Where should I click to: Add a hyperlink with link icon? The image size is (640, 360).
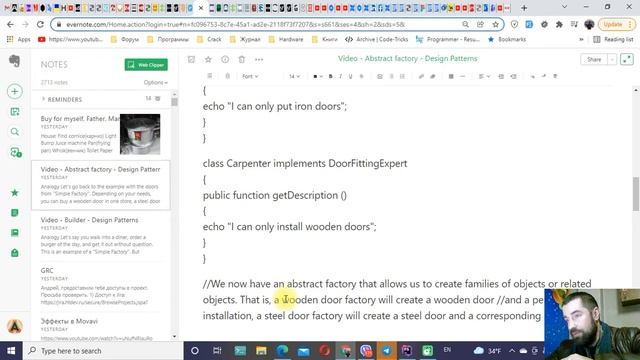[421, 76]
